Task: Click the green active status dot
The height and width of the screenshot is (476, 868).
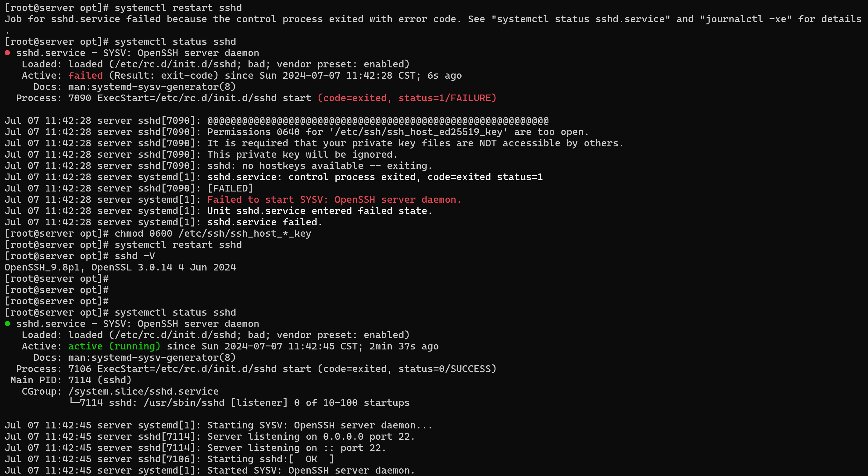Action: 7,324
